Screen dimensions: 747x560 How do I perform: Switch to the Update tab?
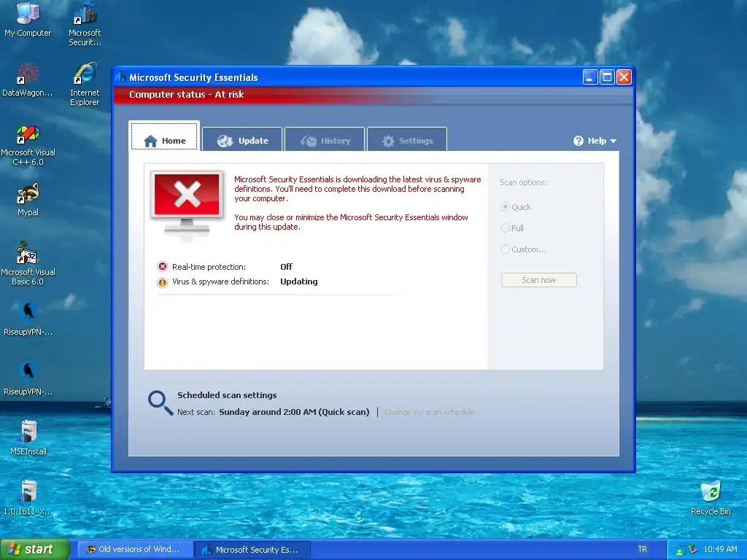(x=242, y=141)
